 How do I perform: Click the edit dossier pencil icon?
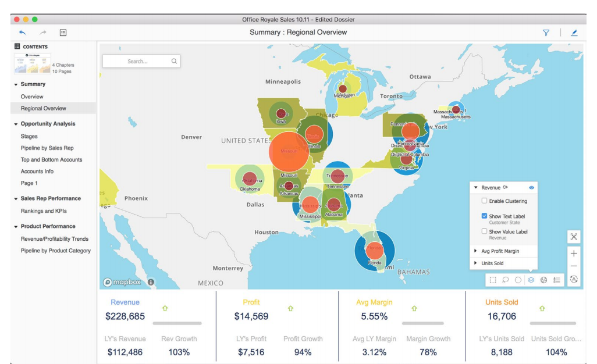coord(573,34)
